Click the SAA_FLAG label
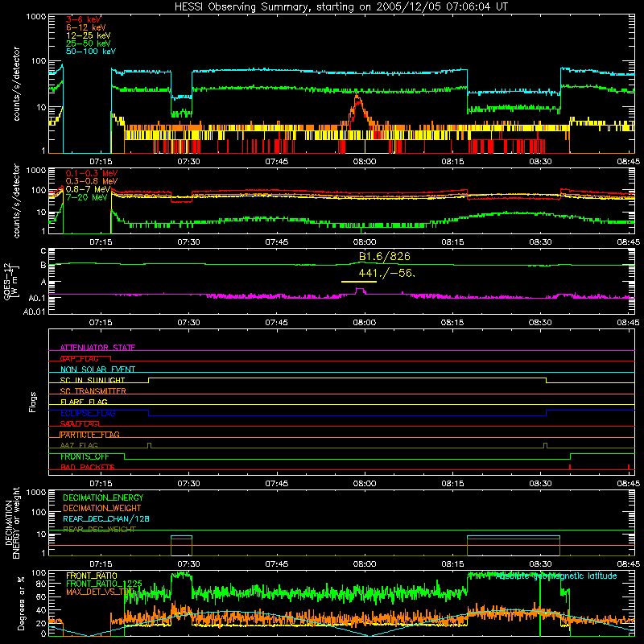The width and height of the screenshot is (644, 644). (80, 423)
